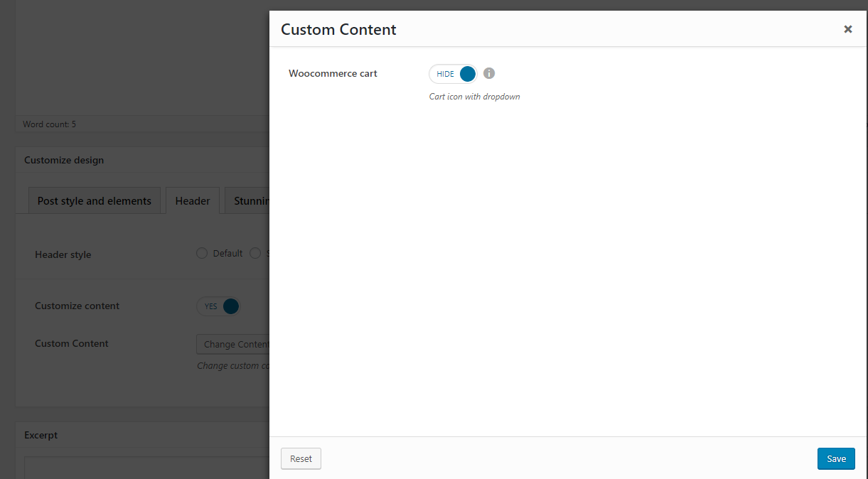868x479 pixels.
Task: Click the 'Header style' label
Action: click(63, 254)
